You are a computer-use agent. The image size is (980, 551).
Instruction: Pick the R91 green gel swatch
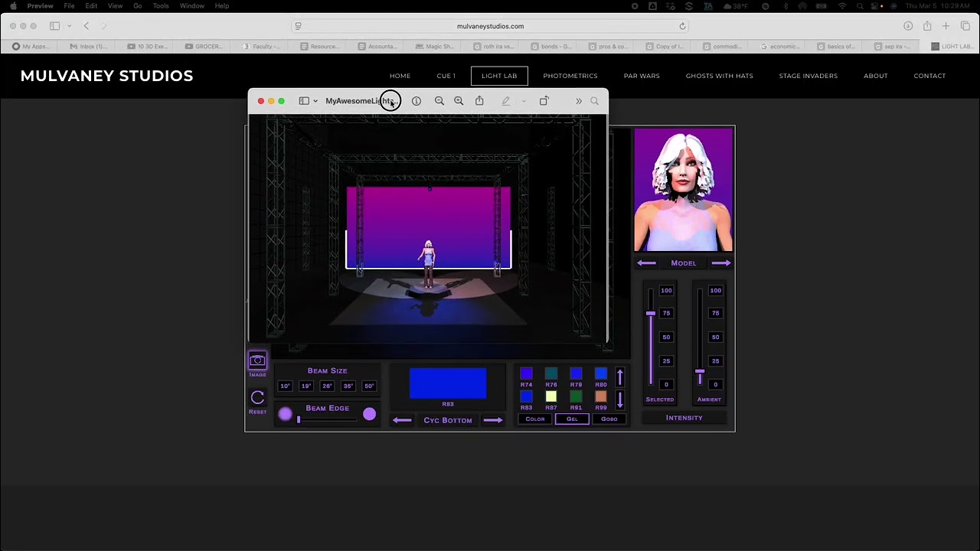click(x=576, y=396)
